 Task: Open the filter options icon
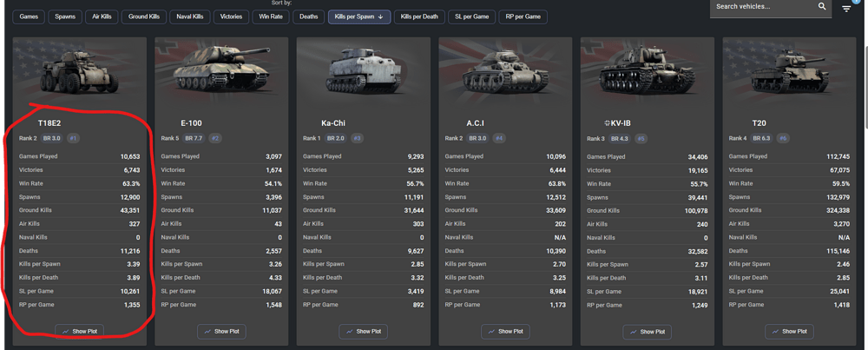point(846,9)
